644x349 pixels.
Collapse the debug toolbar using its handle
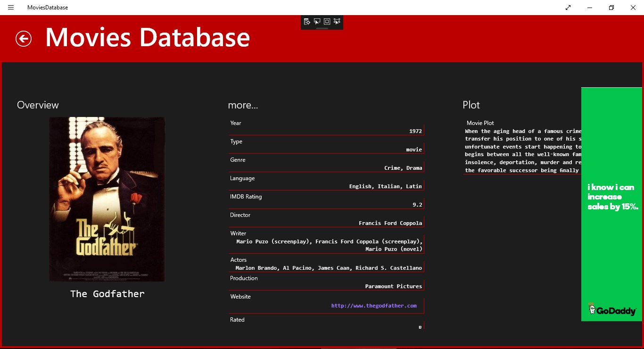point(322,28)
